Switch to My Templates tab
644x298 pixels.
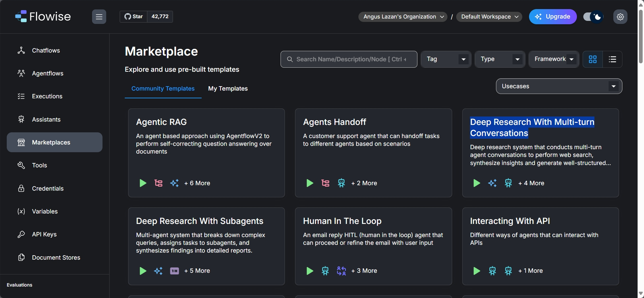tap(228, 89)
